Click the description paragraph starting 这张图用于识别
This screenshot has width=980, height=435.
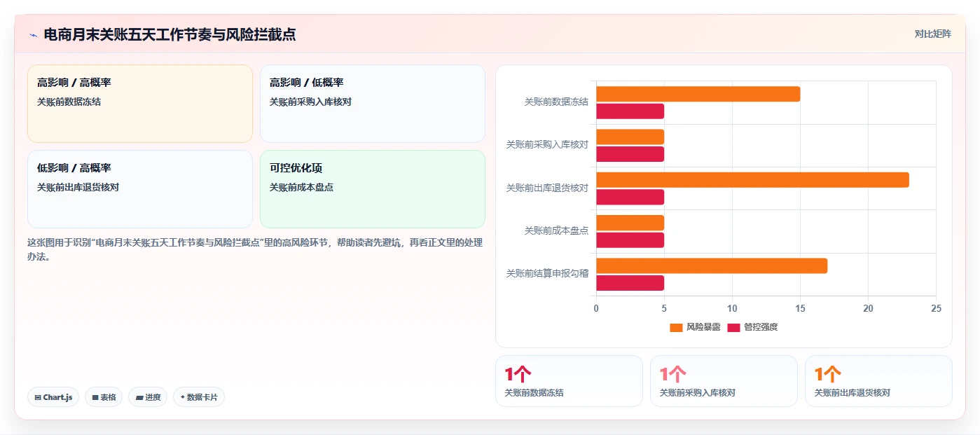[x=255, y=249]
